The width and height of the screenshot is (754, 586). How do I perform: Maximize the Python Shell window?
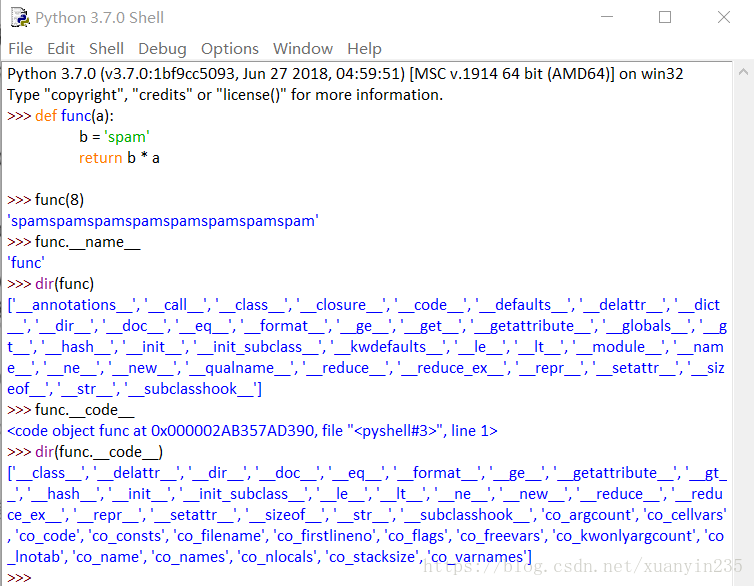pyautogui.click(x=665, y=17)
